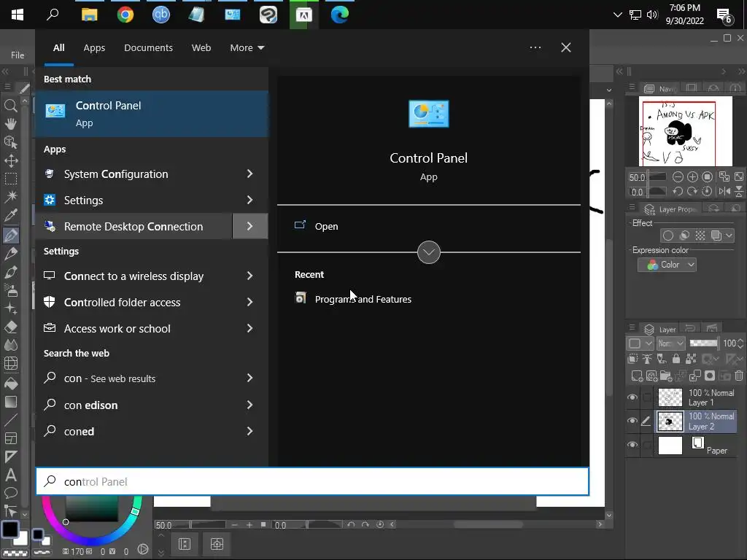Image resolution: width=747 pixels, height=560 pixels.
Task: Click the Navigator zoom in button
Action: pos(693,177)
